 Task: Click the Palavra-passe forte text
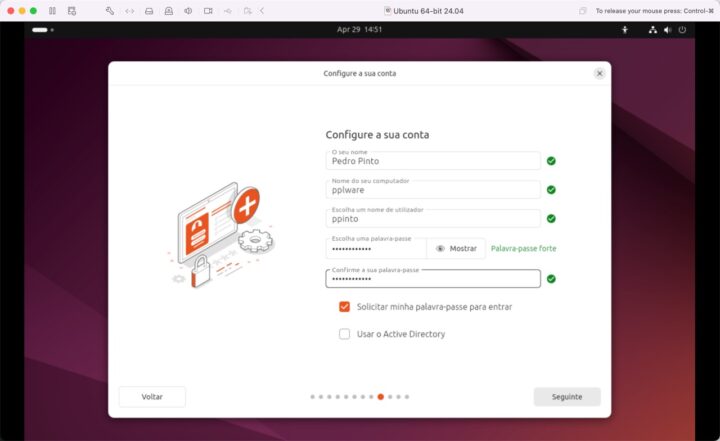(x=523, y=249)
